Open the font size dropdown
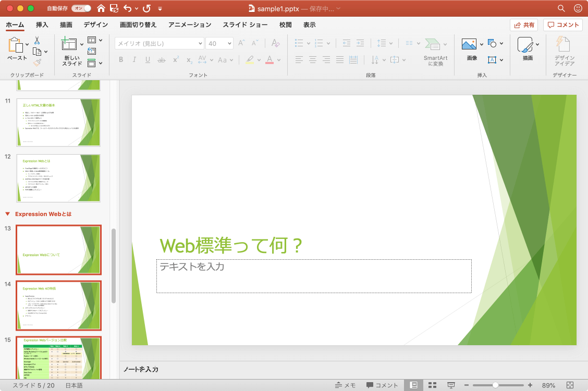 click(229, 43)
